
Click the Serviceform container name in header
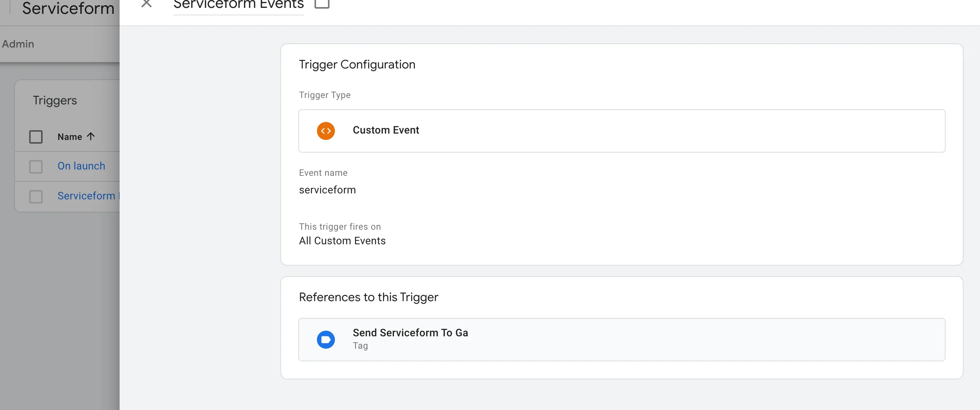tap(68, 8)
